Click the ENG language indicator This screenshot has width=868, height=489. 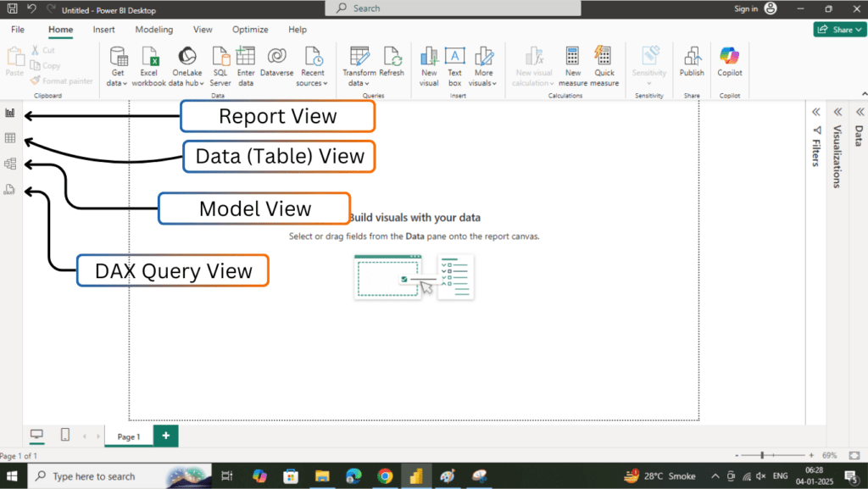(781, 475)
